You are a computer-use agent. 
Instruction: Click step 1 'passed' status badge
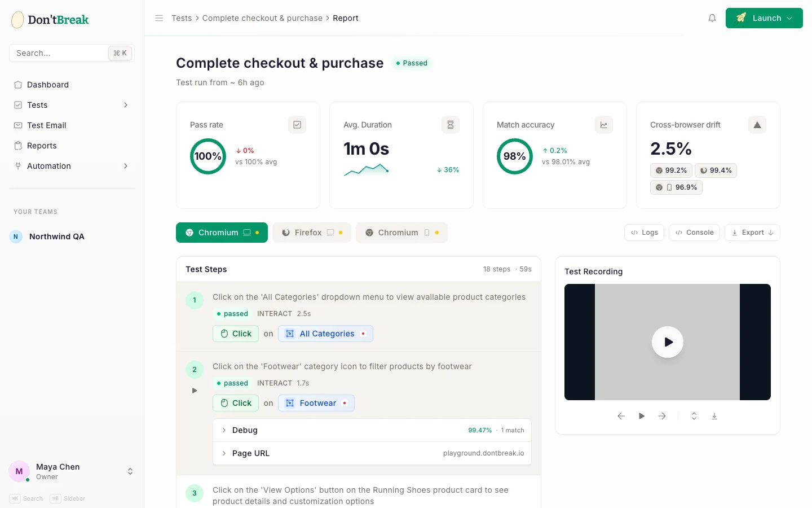232,314
